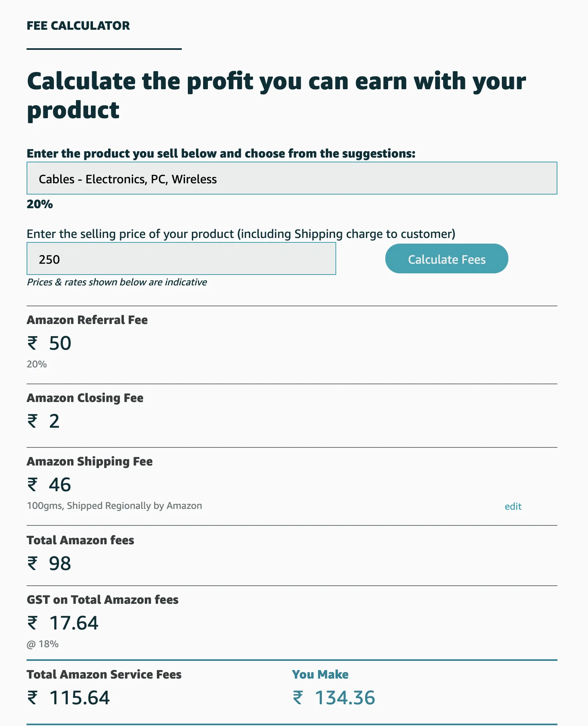Click the You Make heading
Viewport: 588px width, 726px height.
point(320,675)
